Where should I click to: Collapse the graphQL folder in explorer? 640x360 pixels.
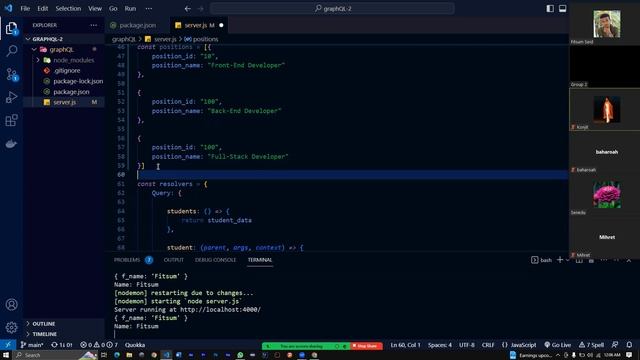61,49
